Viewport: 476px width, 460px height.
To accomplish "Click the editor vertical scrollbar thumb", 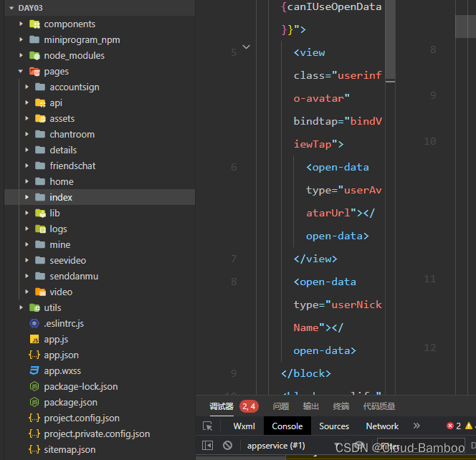I will click(390, 39).
